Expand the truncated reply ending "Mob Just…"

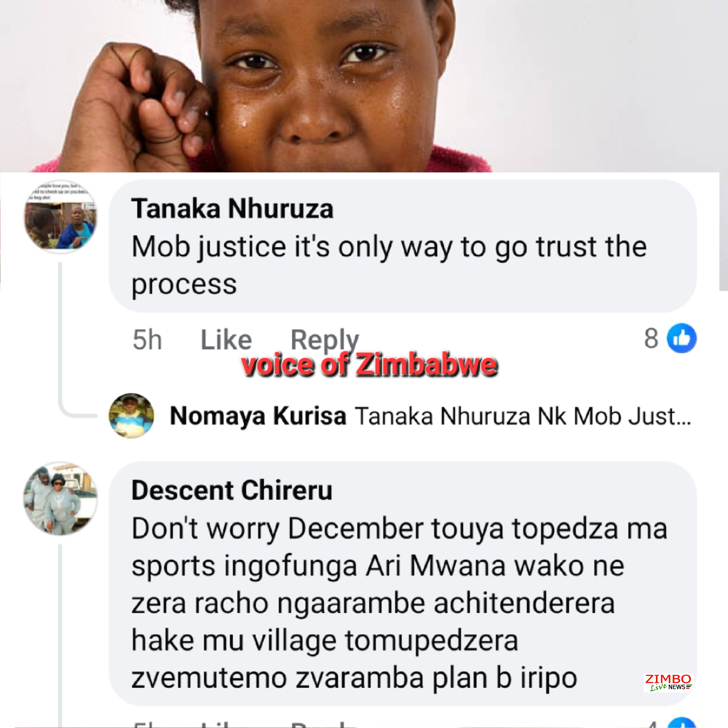coord(523,416)
